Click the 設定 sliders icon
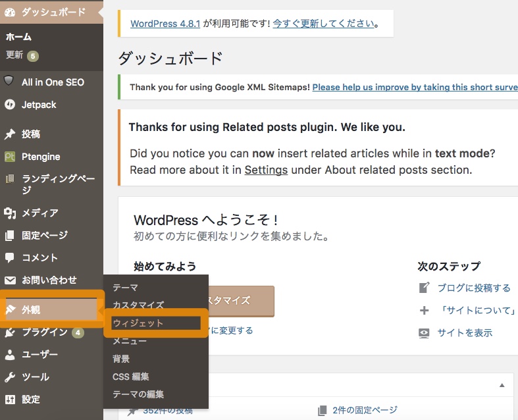The image size is (518, 420). tap(10, 400)
